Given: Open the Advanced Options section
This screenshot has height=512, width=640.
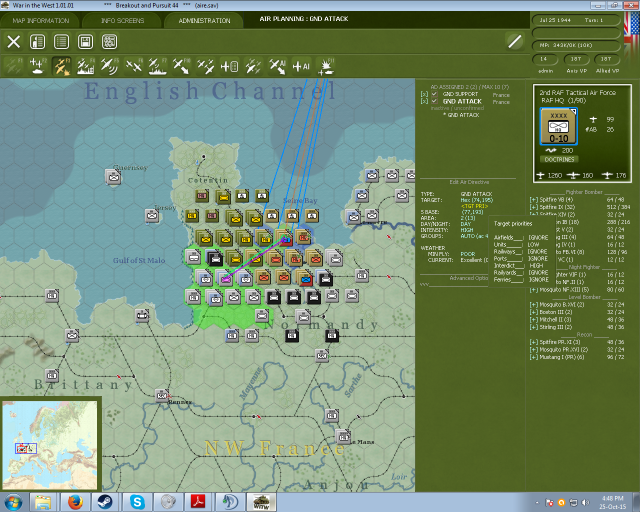Looking at the screenshot, I should [468, 278].
